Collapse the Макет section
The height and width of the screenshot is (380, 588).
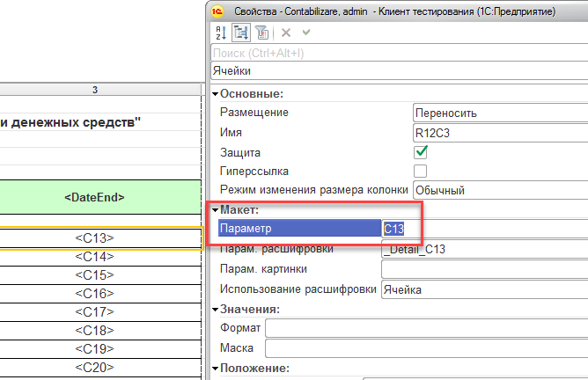coord(215,211)
